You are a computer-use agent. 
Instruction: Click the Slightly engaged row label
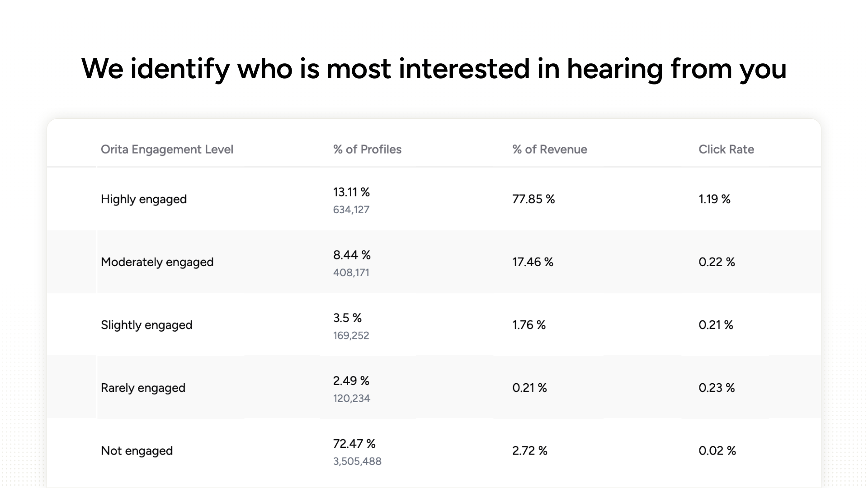[x=146, y=325]
